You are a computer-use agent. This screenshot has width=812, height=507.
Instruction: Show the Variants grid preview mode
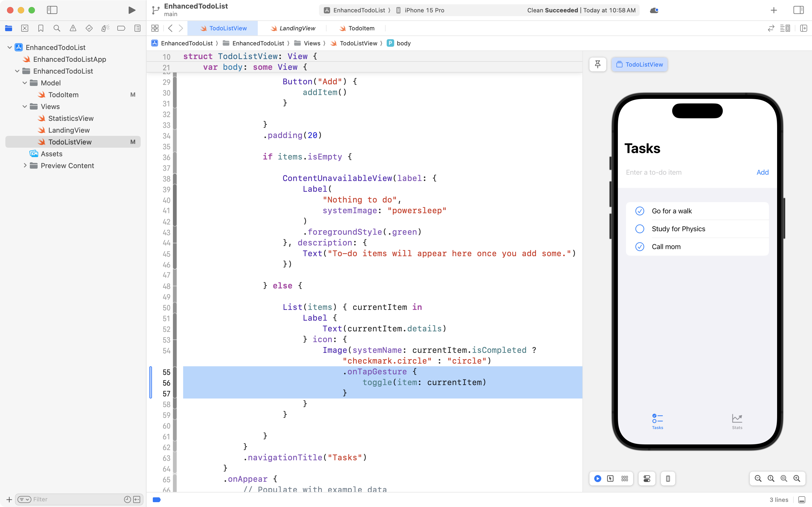coord(625,479)
